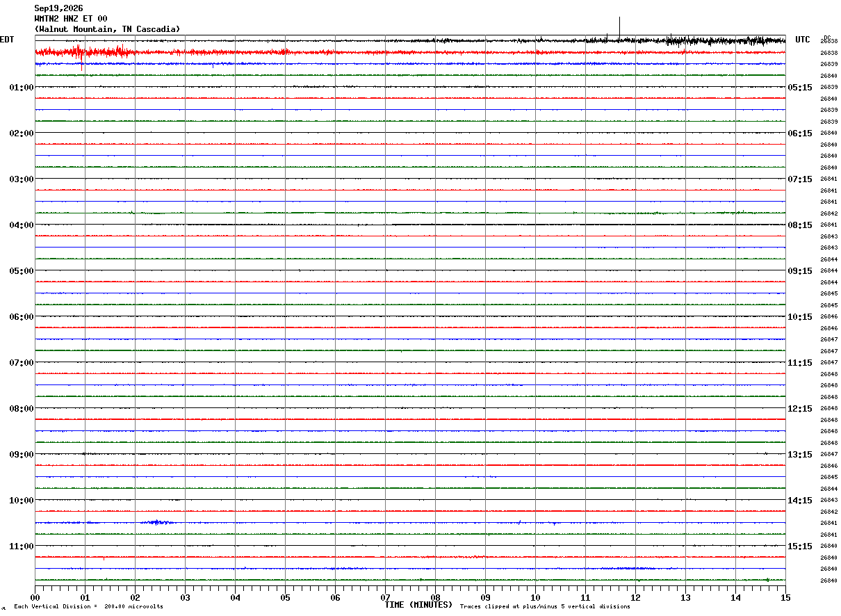
Task: Click the blue signal burst on 10:00 row
Action: 158,522
